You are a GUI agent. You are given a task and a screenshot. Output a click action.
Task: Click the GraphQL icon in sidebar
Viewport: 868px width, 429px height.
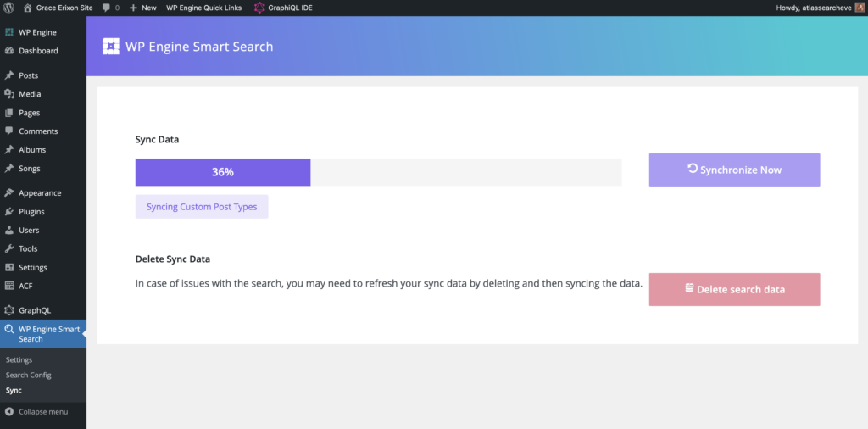(9, 310)
